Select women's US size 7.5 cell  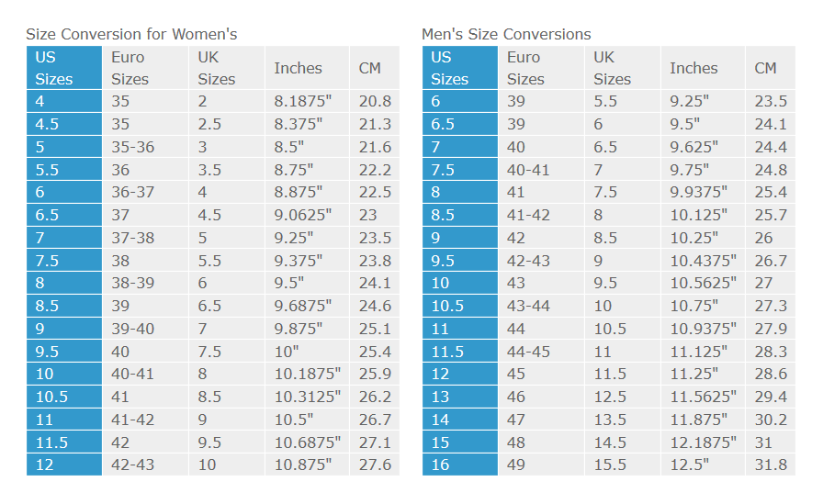(63, 261)
